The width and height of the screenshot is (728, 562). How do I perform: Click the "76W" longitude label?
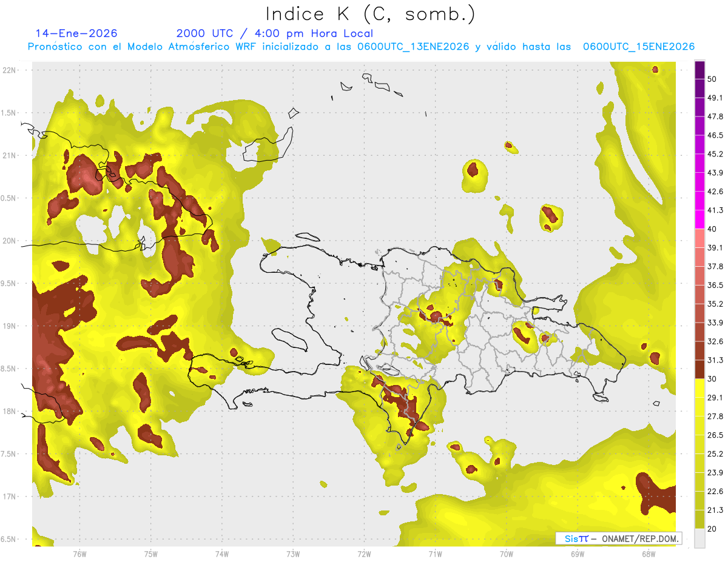[x=79, y=554]
